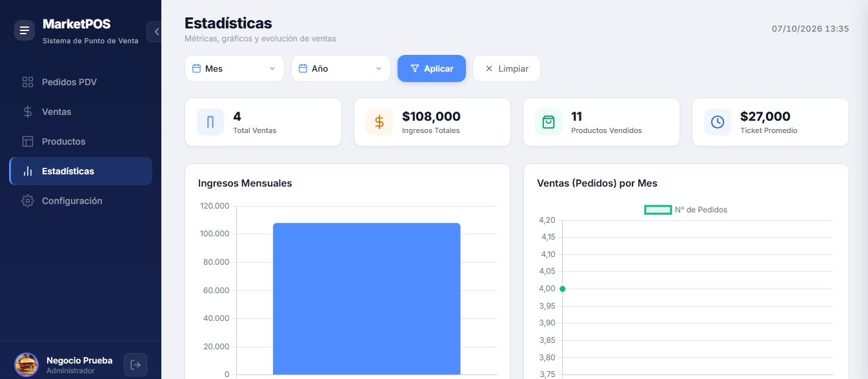Click the Productos layout icon
Screen dimensions: 868x379
27,141
